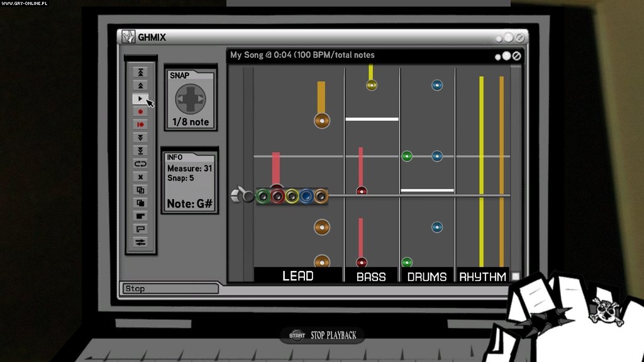Open the settings sliders icon in toolbar

point(140,242)
